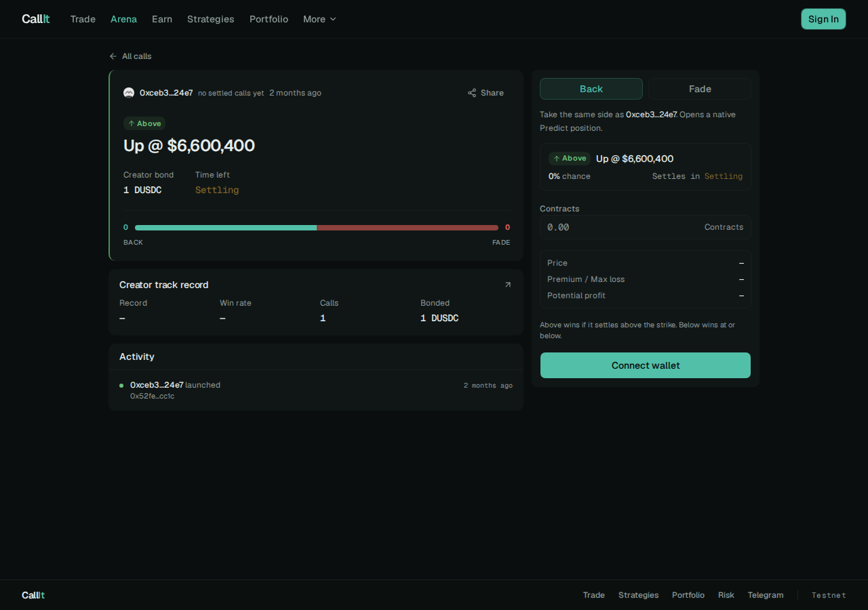Image resolution: width=868 pixels, height=610 pixels.
Task: Click the Connect wallet button
Action: (646, 365)
